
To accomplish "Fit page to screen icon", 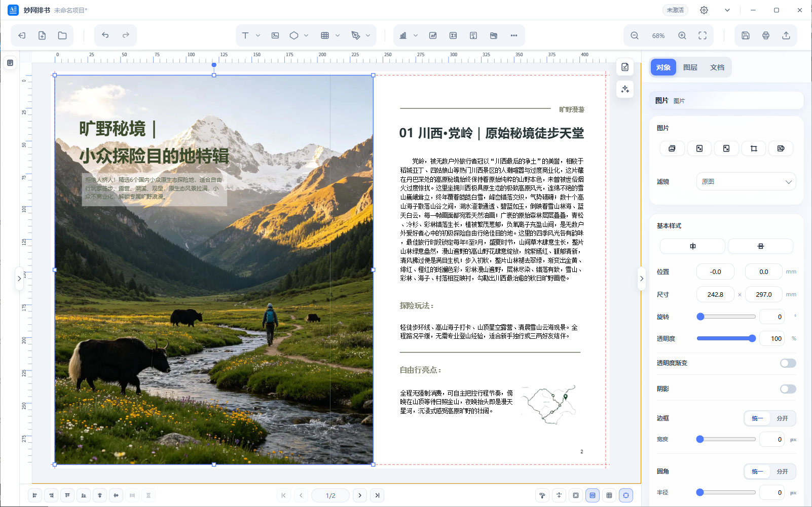I will pos(703,35).
